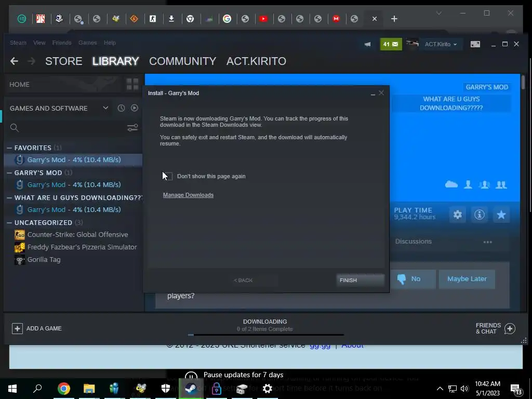Click FINISH in install dialog

[361, 280]
